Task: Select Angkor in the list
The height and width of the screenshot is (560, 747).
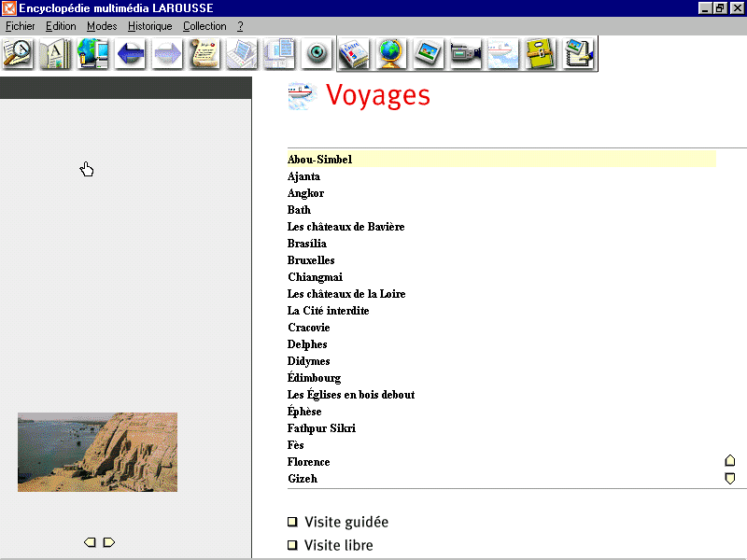Action: tap(306, 193)
